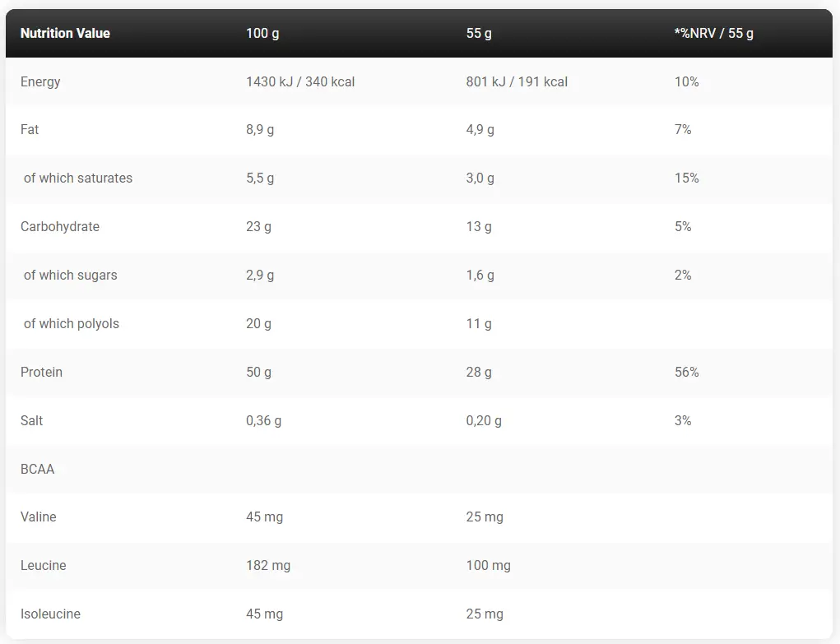Click the 56% NRV value for protein
The width and height of the screenshot is (840, 644).
[x=686, y=372]
